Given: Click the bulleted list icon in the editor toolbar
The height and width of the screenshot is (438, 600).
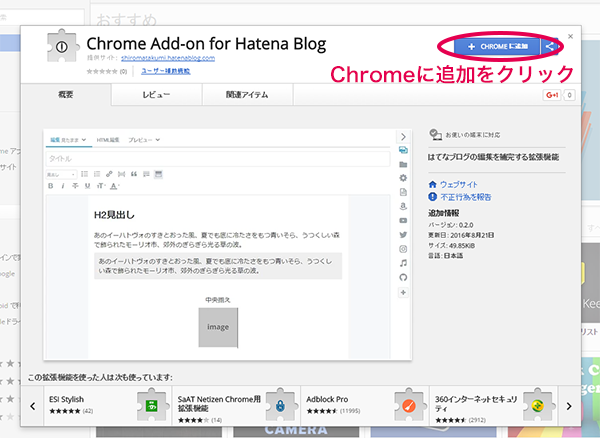Looking at the screenshot, I should pyautogui.click(x=85, y=174).
